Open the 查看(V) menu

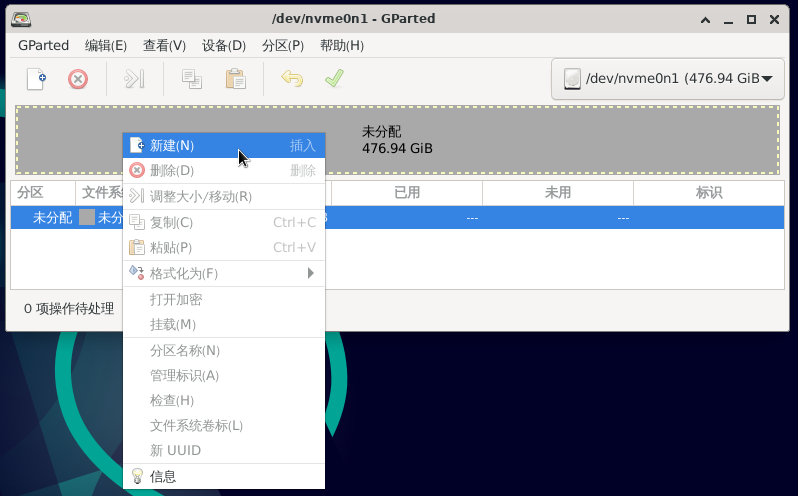(x=164, y=45)
